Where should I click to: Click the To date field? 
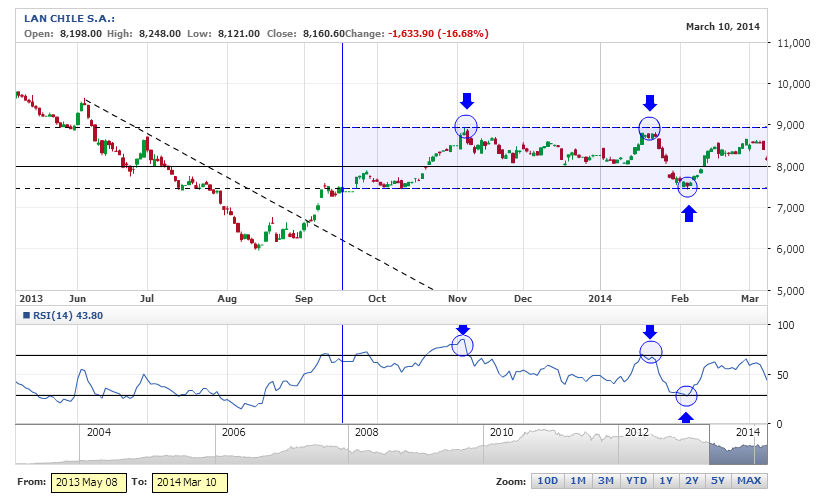tap(191, 482)
